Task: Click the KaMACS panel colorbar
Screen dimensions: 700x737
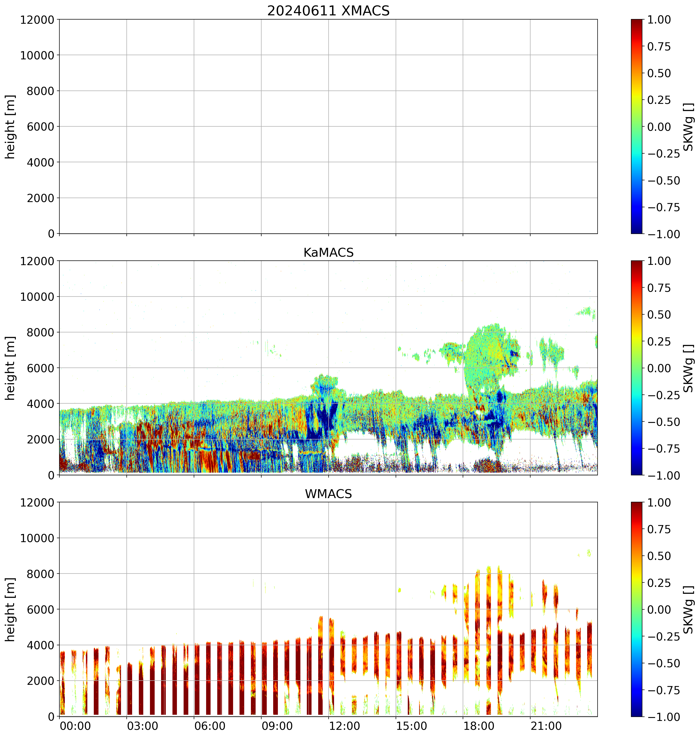Action: coord(637,368)
